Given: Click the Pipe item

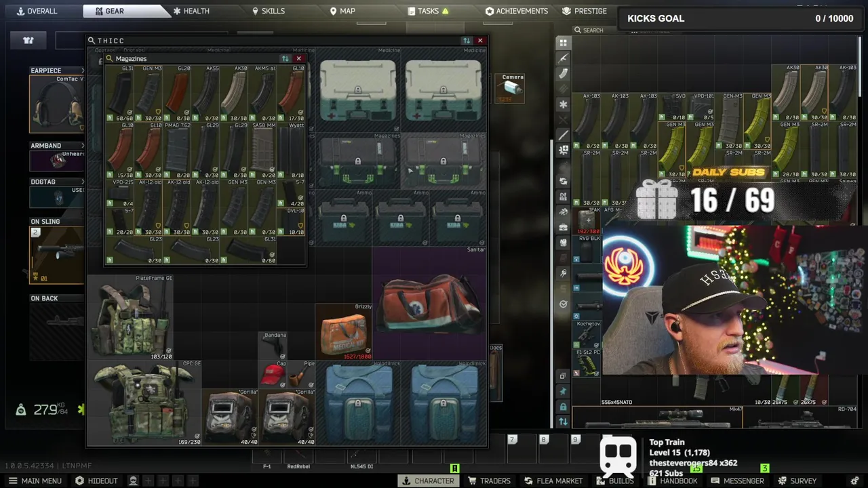Looking at the screenshot, I should click(x=301, y=375).
